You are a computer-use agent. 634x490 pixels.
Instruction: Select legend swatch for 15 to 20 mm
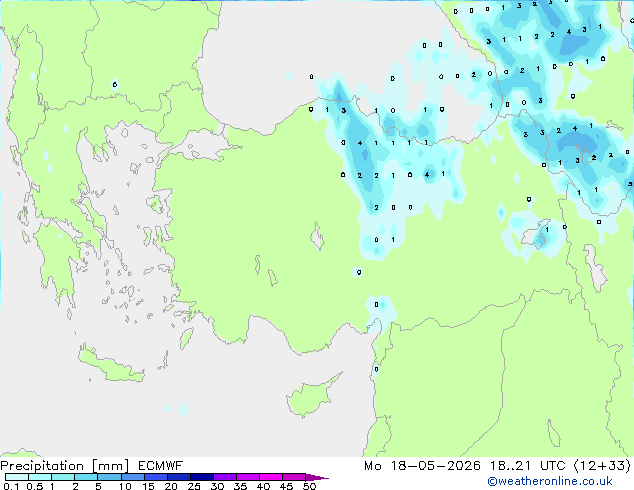click(x=155, y=477)
